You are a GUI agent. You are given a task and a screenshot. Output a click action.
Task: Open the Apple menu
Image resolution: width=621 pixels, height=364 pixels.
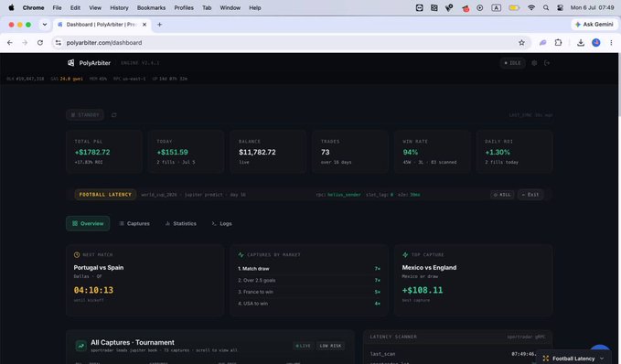pyautogui.click(x=11, y=7)
